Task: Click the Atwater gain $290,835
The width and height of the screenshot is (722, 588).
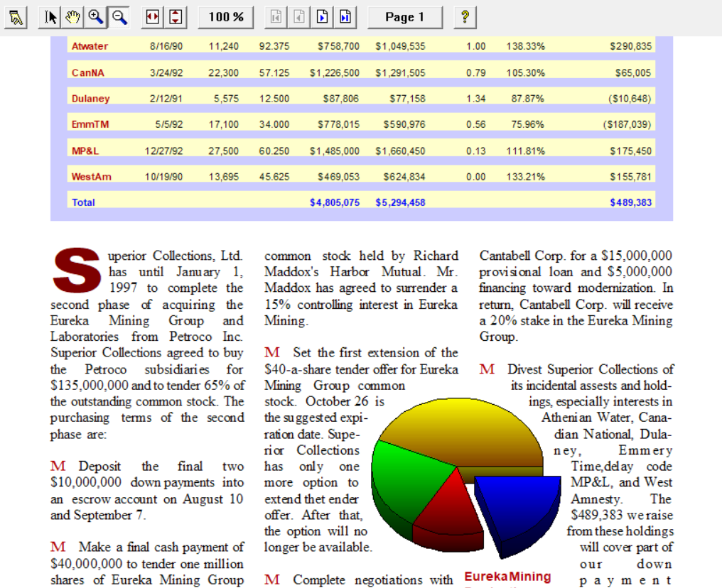Action: point(631,46)
